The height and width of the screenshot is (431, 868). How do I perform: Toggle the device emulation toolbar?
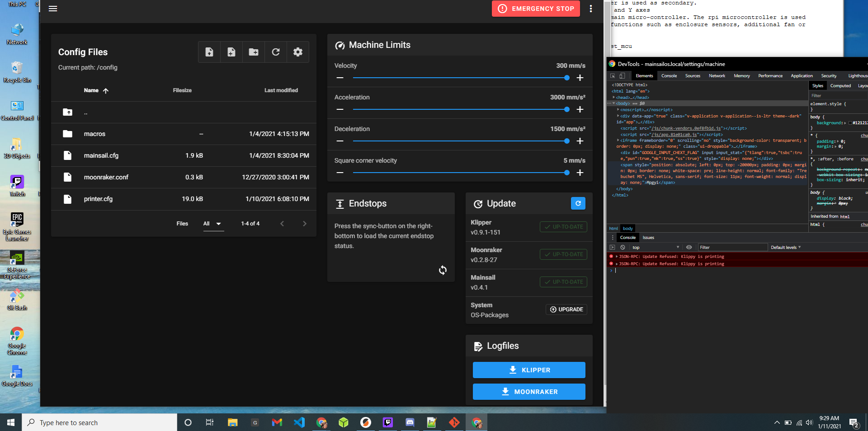click(x=622, y=76)
